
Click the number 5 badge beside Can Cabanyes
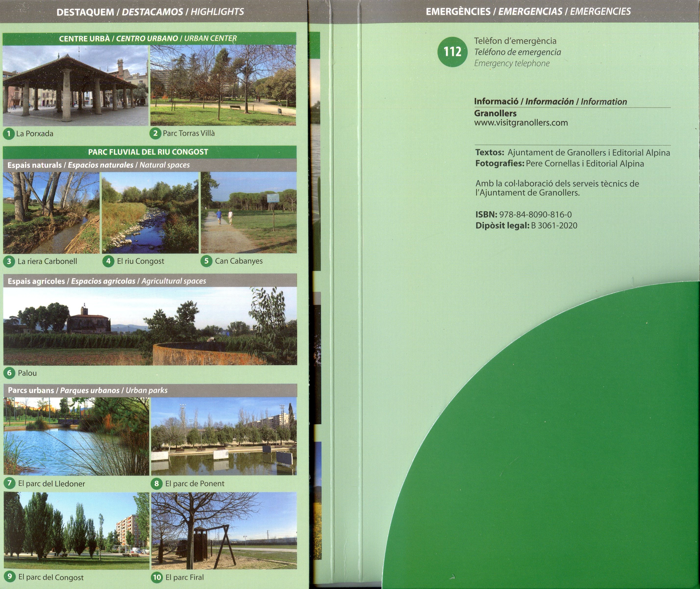point(207,261)
